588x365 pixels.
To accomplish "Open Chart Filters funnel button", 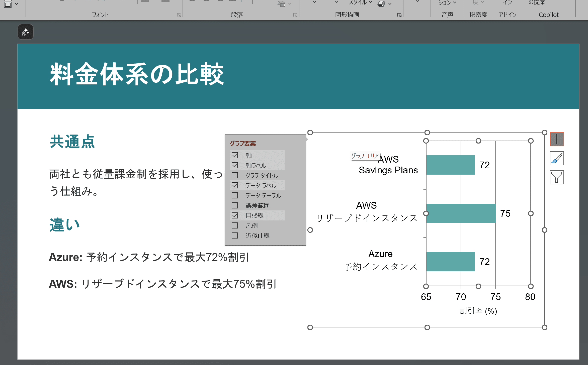I will [x=557, y=178].
